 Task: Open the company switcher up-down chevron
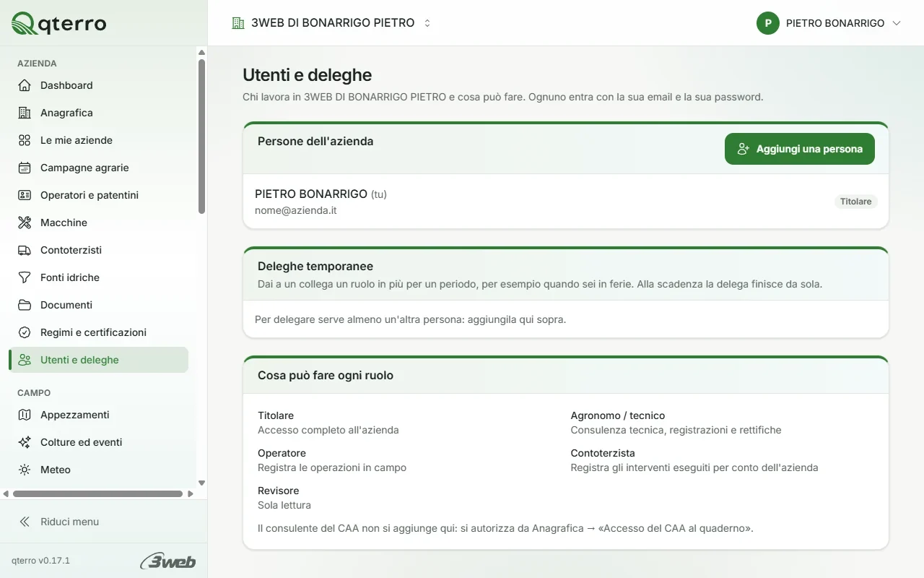click(427, 23)
